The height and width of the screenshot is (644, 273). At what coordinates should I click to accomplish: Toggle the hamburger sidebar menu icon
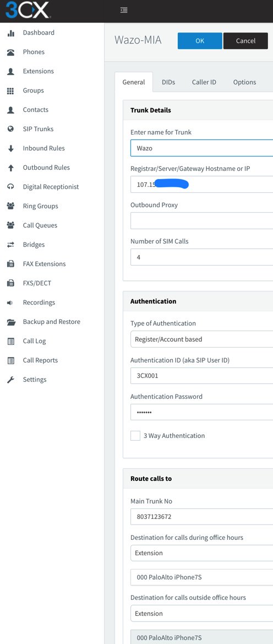[x=124, y=10]
